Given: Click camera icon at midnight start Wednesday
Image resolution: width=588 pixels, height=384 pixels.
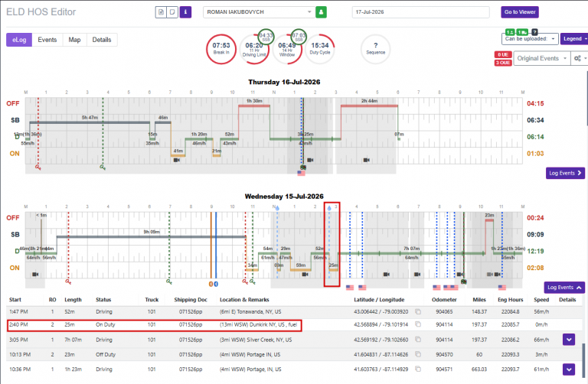Looking at the screenshot, I should 35,275.
